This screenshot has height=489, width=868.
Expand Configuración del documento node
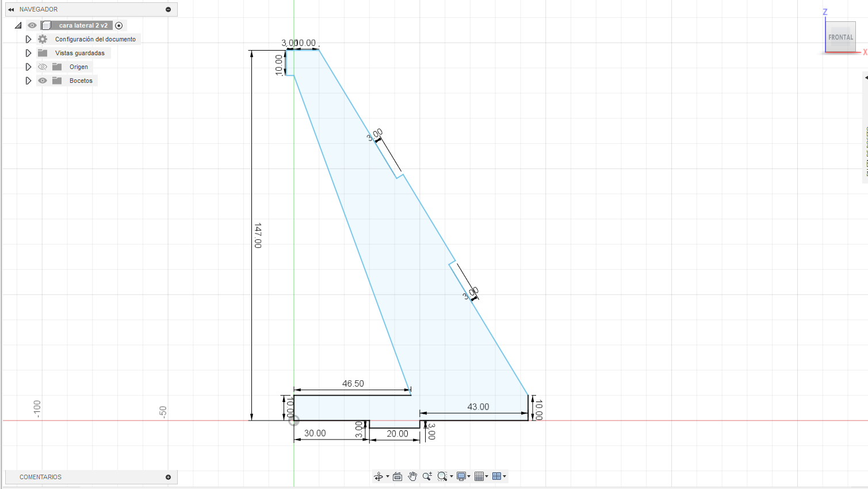28,39
